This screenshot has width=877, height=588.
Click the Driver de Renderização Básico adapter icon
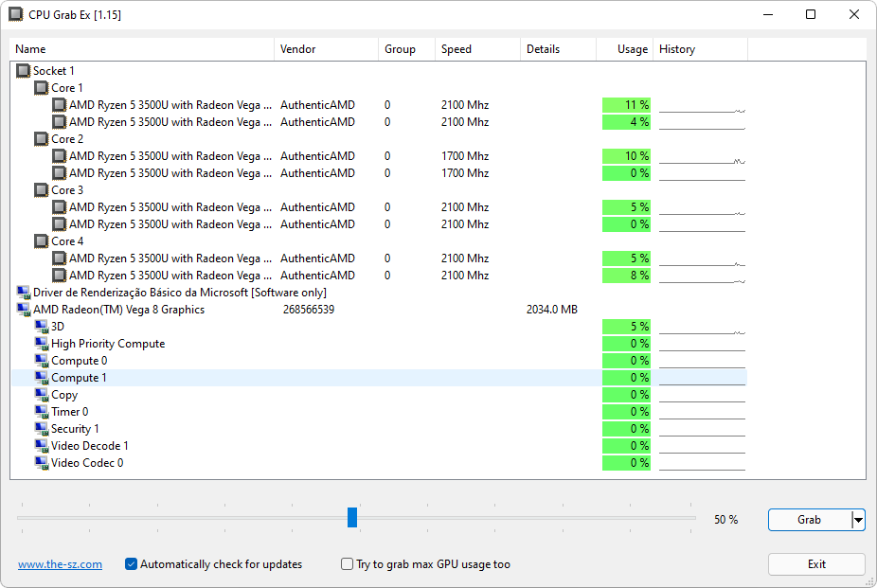pyautogui.click(x=24, y=293)
